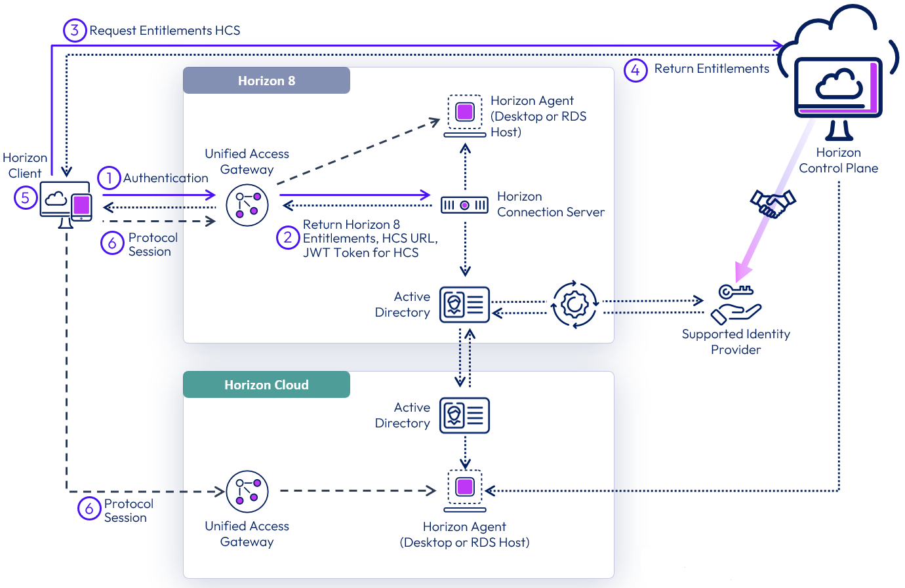Click the Return Horizon 8 Entitlements text
This screenshot has height=588, width=905.
pyautogui.click(x=370, y=239)
